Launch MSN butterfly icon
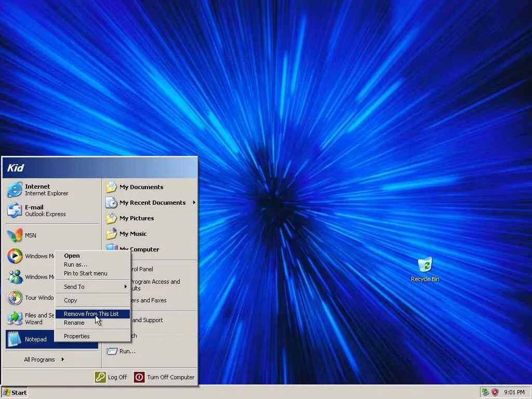Viewport: 532px width, 399px height. pyautogui.click(x=15, y=235)
